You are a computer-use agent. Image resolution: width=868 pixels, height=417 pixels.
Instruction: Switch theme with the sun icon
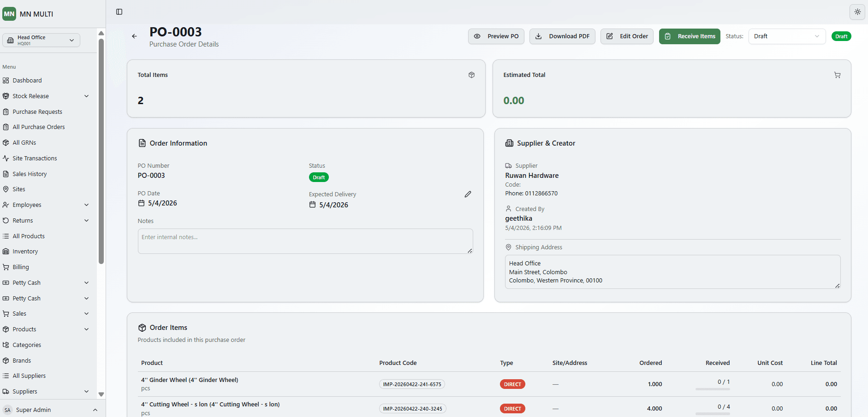pyautogui.click(x=857, y=12)
